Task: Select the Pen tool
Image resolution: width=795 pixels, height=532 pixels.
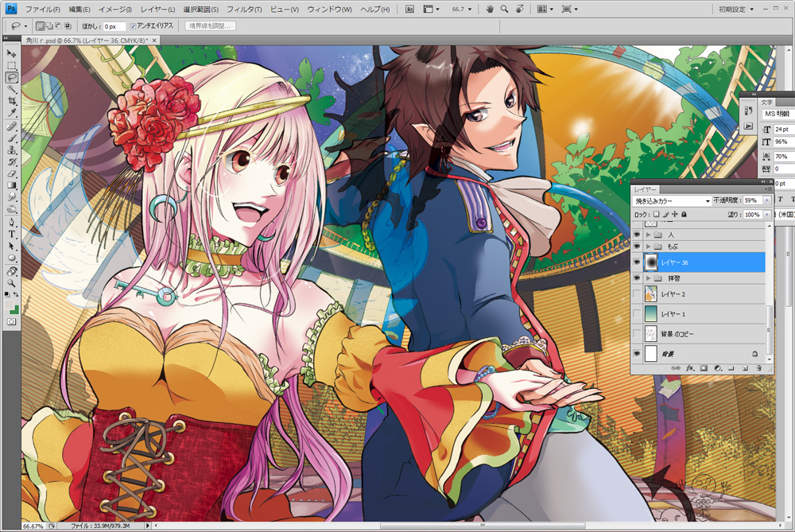Action: coord(11,222)
